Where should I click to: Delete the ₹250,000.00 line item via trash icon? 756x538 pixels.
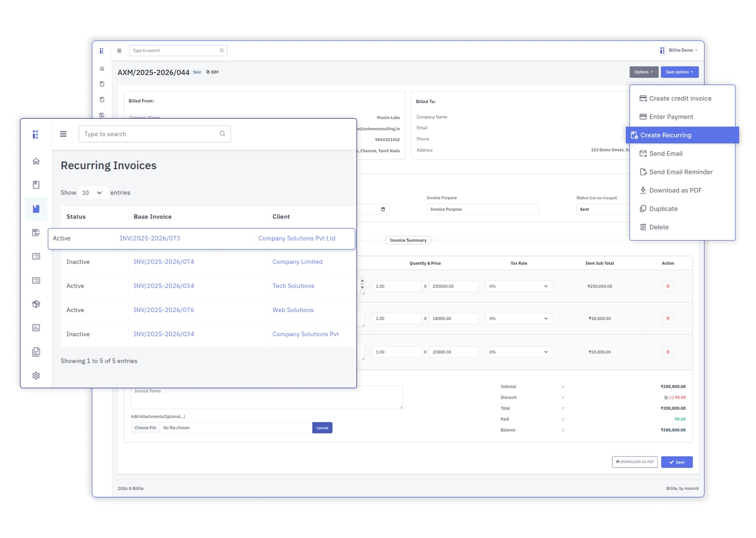(667, 286)
